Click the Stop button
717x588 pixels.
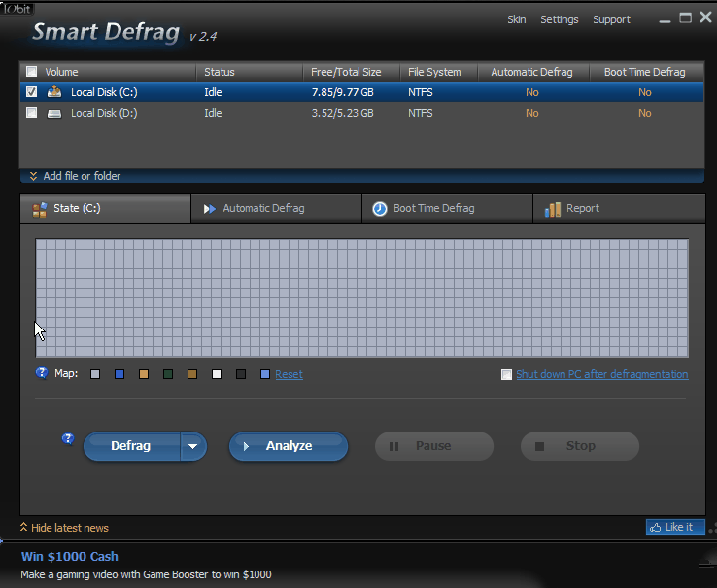click(580, 446)
